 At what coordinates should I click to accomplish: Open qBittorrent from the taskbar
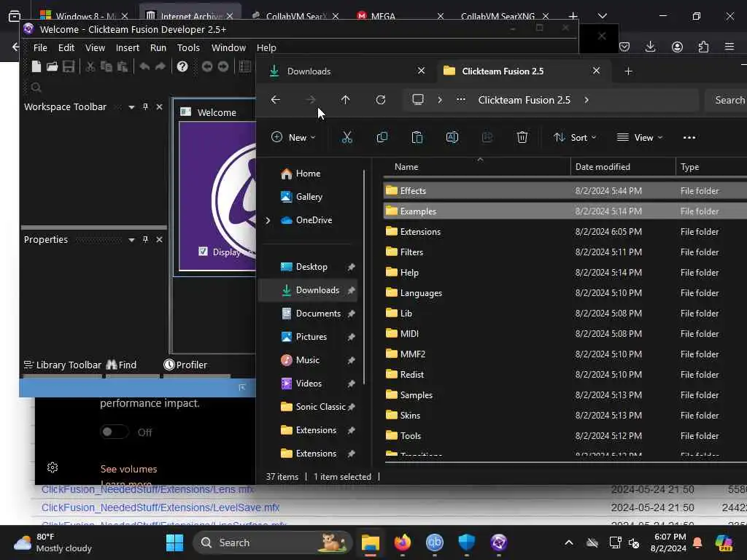click(x=435, y=542)
